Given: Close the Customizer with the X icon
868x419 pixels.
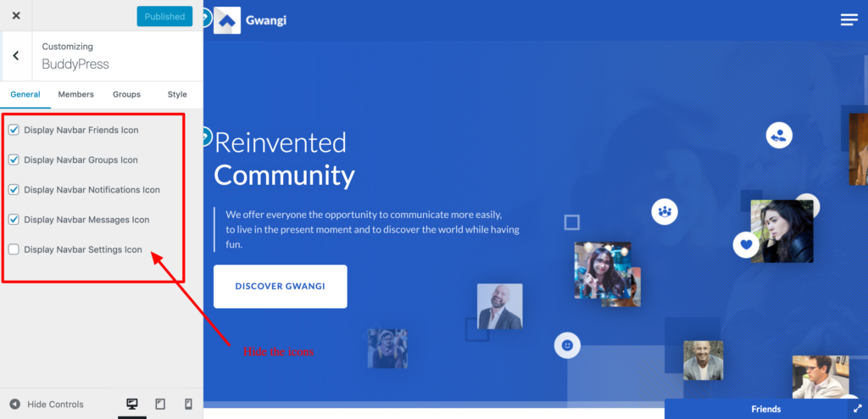Looking at the screenshot, I should [x=16, y=15].
